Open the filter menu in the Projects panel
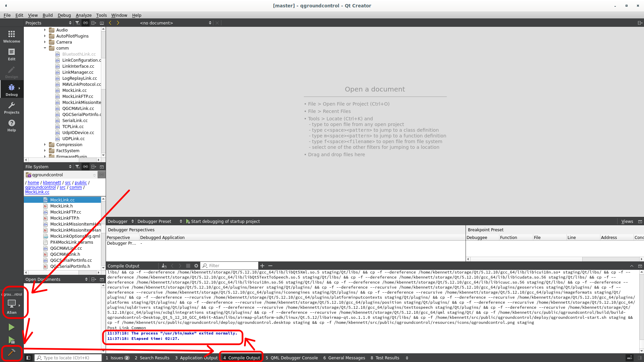 (x=77, y=23)
